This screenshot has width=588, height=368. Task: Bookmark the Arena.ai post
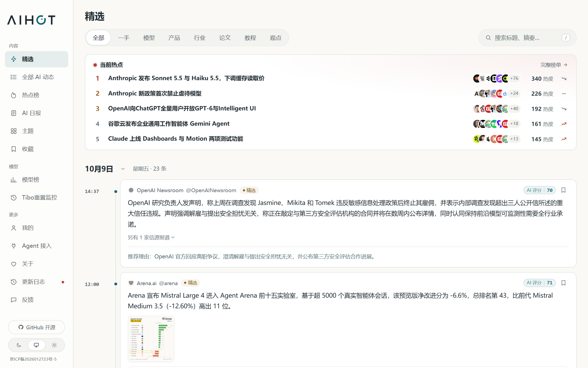(563, 283)
